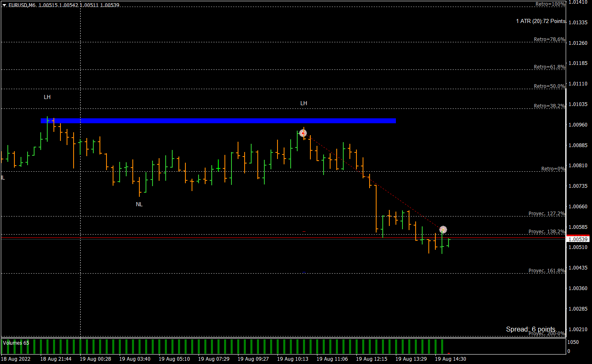This screenshot has height=364, width=592.
Task: Click the 1.00435 price axis label
Action: pyautogui.click(x=578, y=268)
